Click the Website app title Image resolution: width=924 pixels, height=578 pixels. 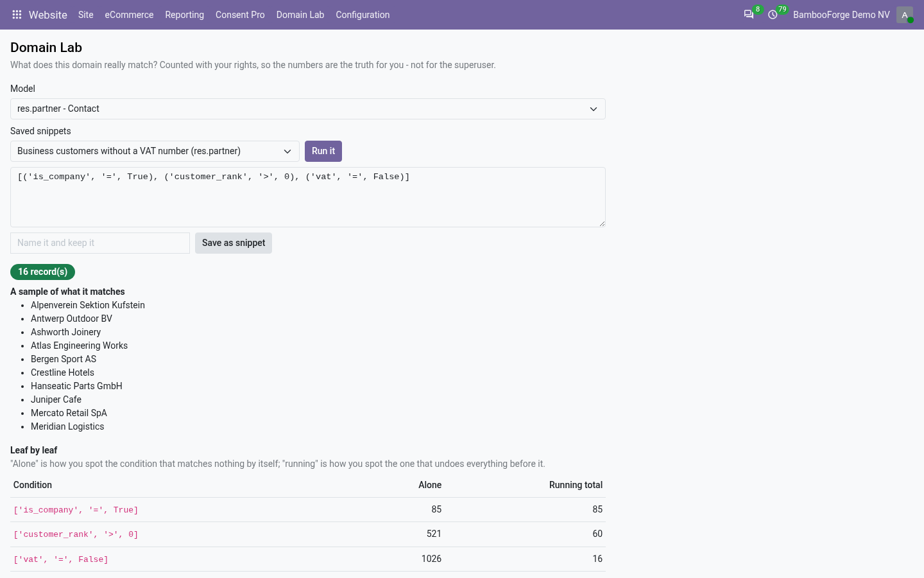(x=48, y=15)
